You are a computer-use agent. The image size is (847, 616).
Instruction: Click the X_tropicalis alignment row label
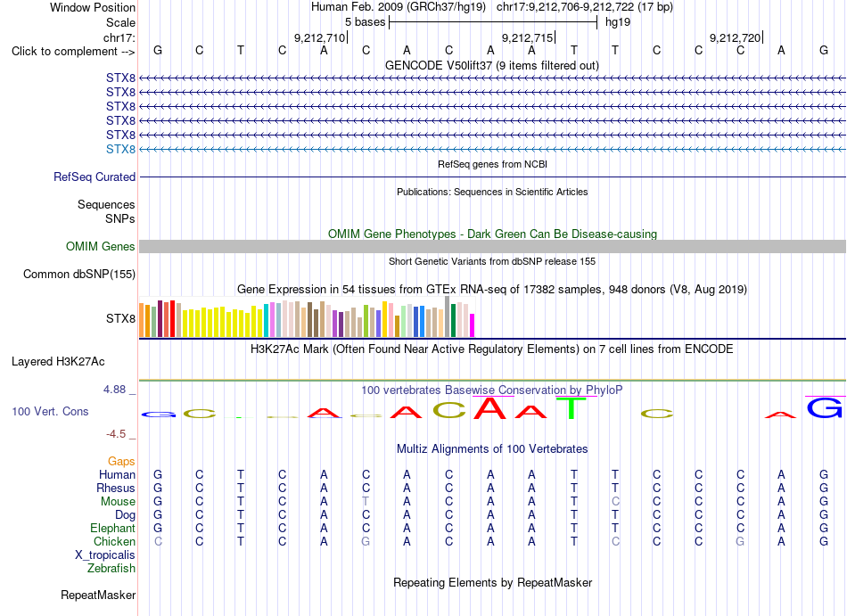point(105,555)
